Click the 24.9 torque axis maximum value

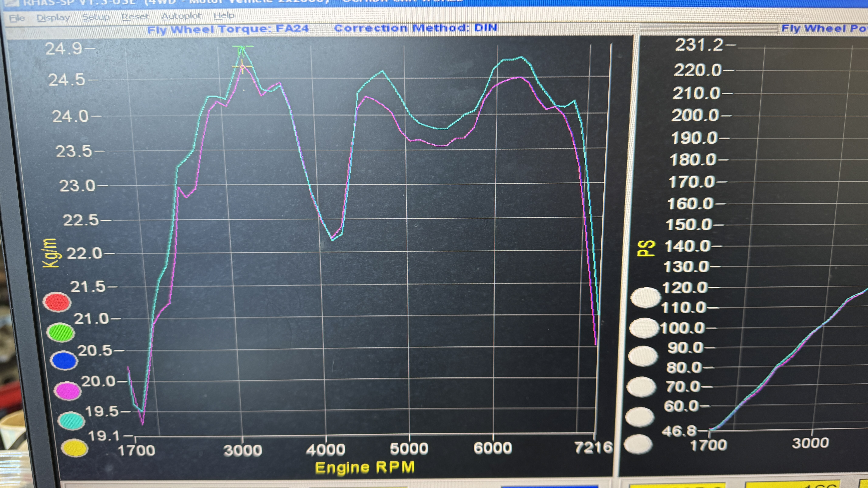pyautogui.click(x=64, y=49)
